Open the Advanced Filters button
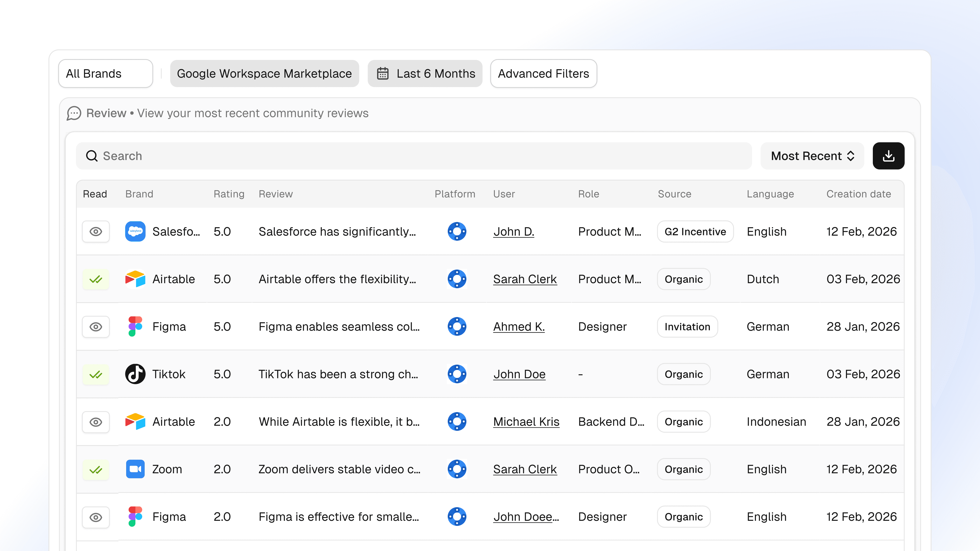This screenshot has height=551, width=980. point(543,73)
